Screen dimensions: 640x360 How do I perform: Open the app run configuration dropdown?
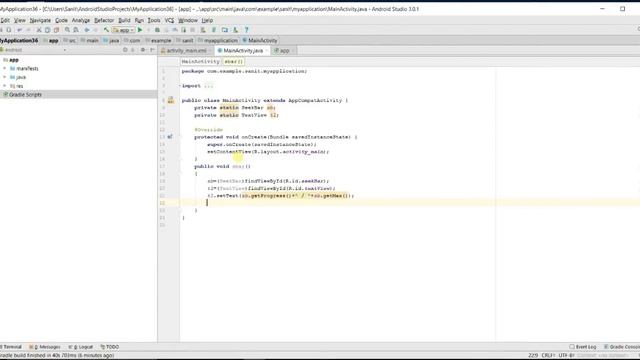pos(123,30)
